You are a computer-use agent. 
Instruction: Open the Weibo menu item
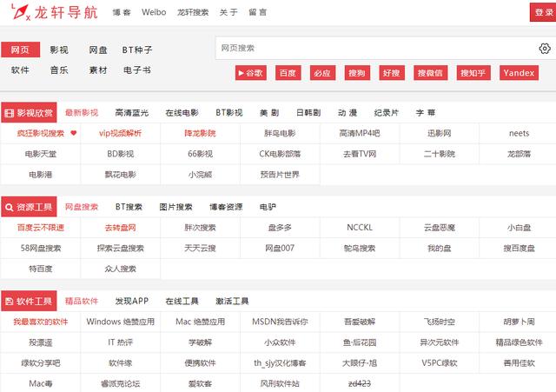coord(154,12)
